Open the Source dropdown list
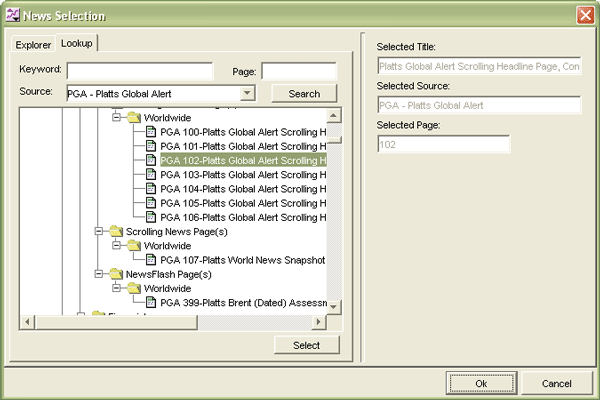Viewport: 600px width, 400px height. coord(248,93)
